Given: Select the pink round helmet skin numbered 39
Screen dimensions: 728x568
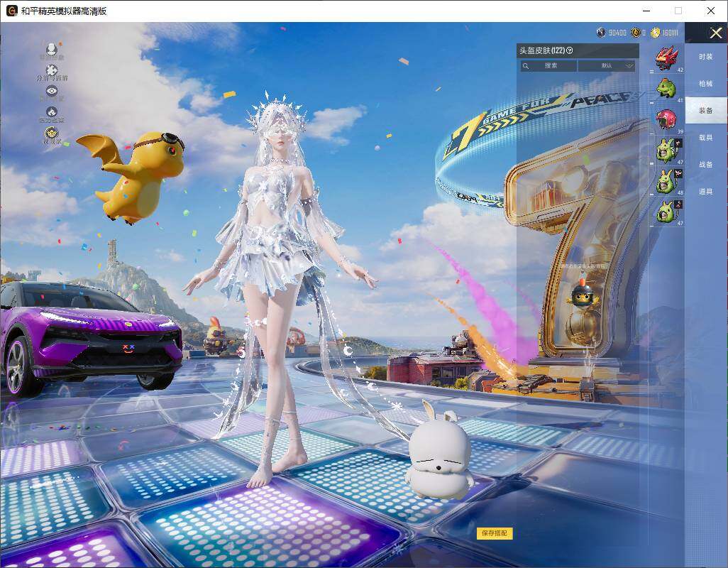Looking at the screenshot, I should 668,119.
